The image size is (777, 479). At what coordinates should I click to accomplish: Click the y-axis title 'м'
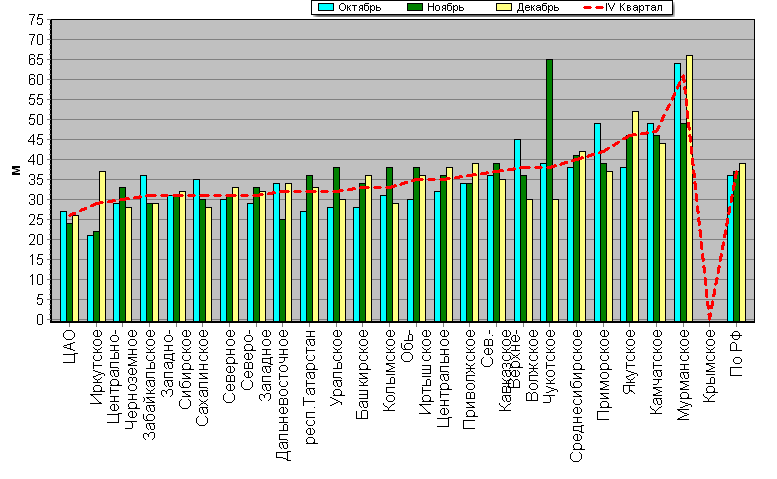point(16,170)
